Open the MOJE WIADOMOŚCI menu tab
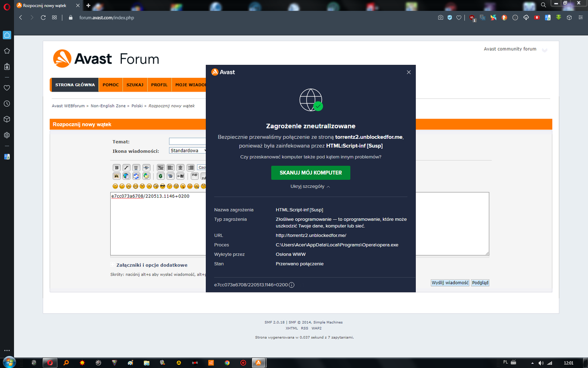This screenshot has width=588, height=368. pyautogui.click(x=189, y=85)
